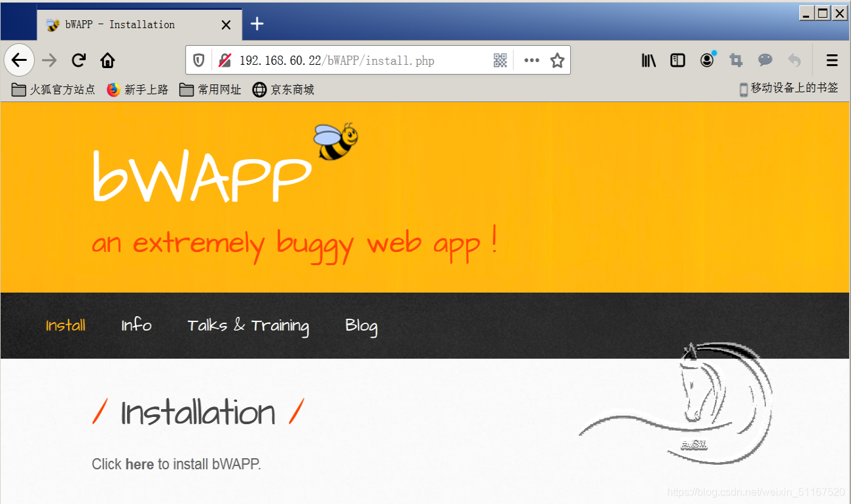Click 'an extremely buggy web app !' tagline
Viewport: 851px width, 504px height.
pyautogui.click(x=295, y=243)
